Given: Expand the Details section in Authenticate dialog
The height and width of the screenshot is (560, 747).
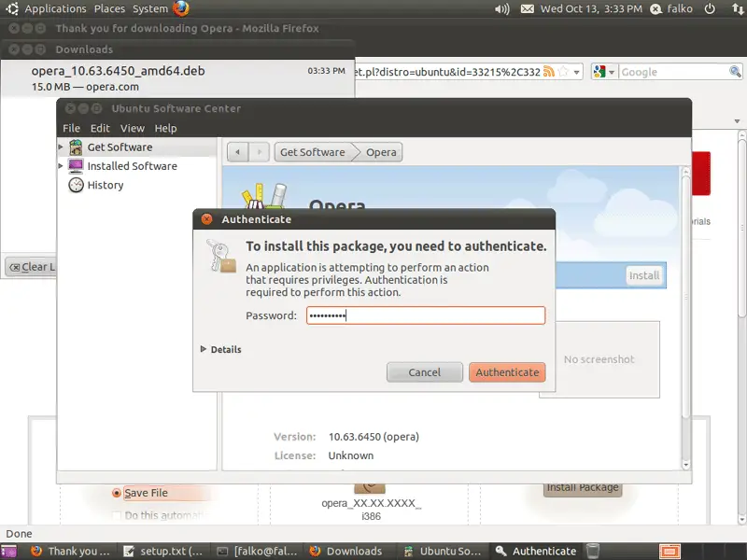Looking at the screenshot, I should (221, 349).
